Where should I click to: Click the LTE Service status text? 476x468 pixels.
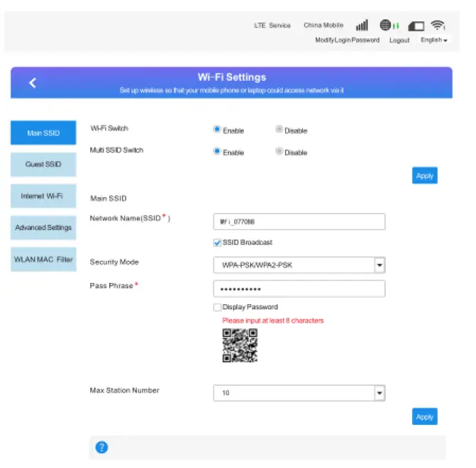coord(272,26)
